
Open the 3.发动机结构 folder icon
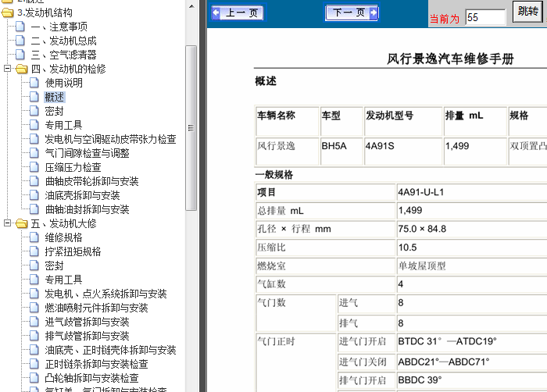point(8,13)
